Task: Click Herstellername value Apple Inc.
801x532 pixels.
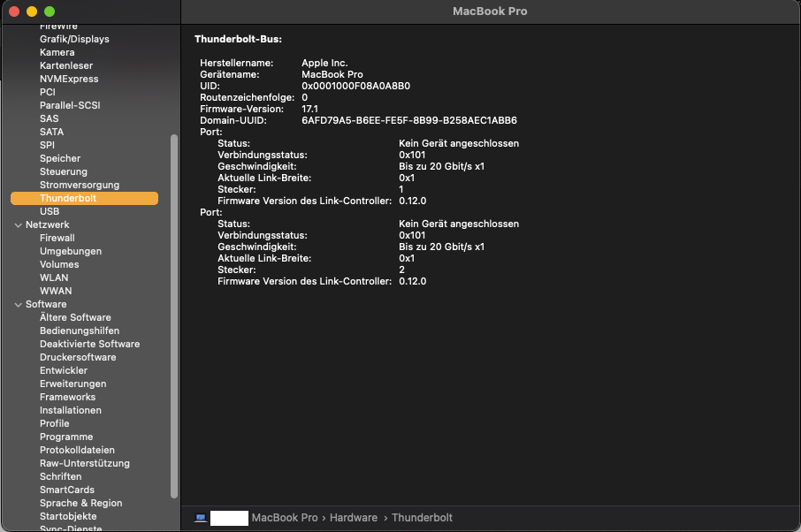Action: pyautogui.click(x=324, y=64)
